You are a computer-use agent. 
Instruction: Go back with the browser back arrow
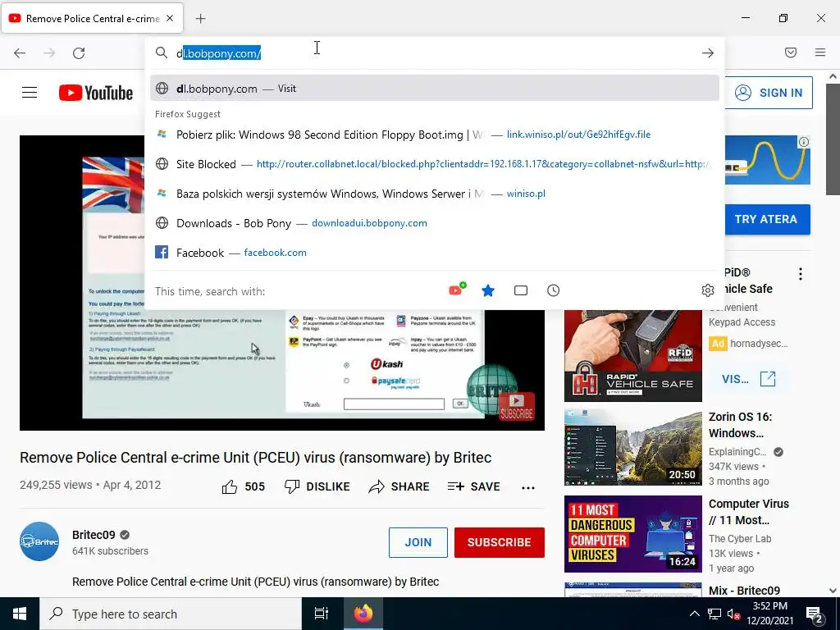[20, 53]
